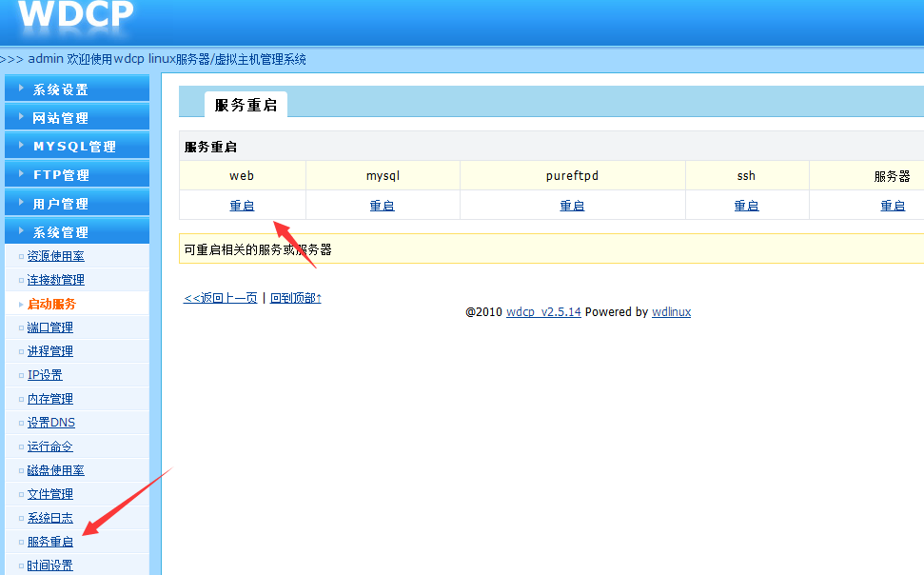Expand the 用户管理 sidebar section
The image size is (924, 575).
[x=77, y=204]
